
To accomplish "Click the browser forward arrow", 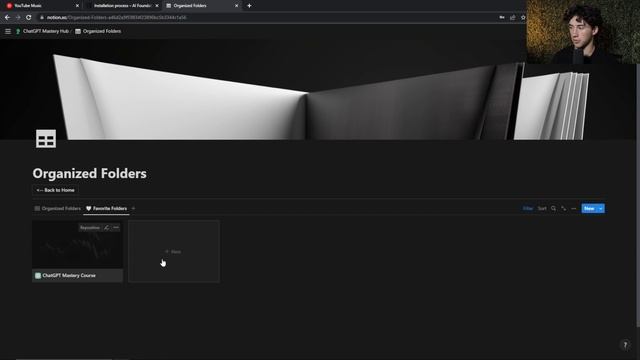I will pos(18,18).
